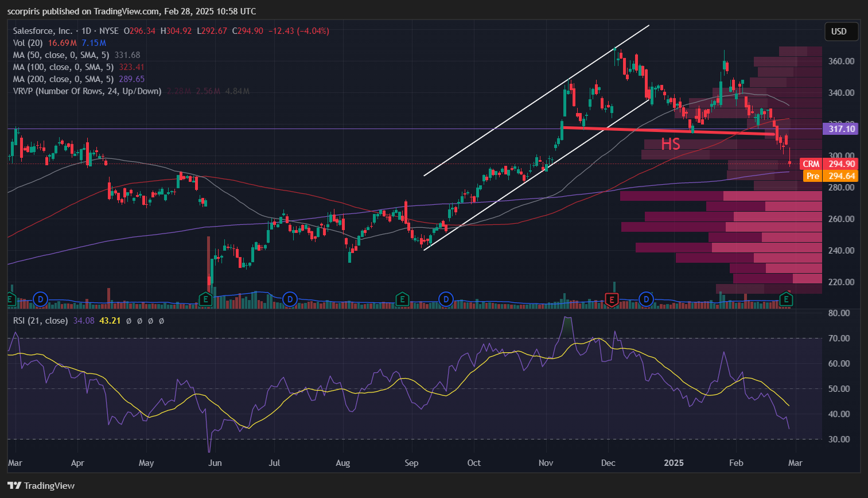The image size is (868, 498).
Task: Click the 30.00 RSI axis label
Action: point(839,439)
